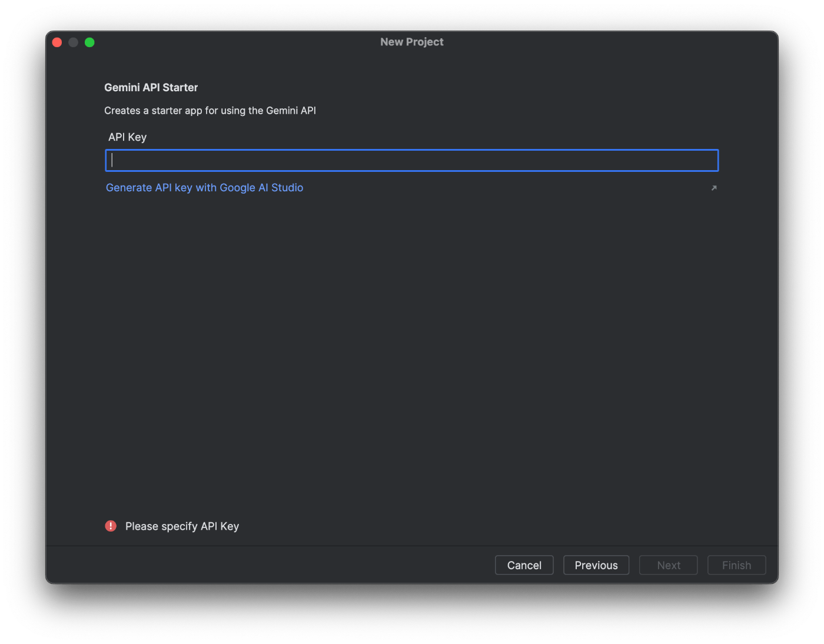This screenshot has width=824, height=644.
Task: Click the starter app description text
Action: tap(210, 110)
